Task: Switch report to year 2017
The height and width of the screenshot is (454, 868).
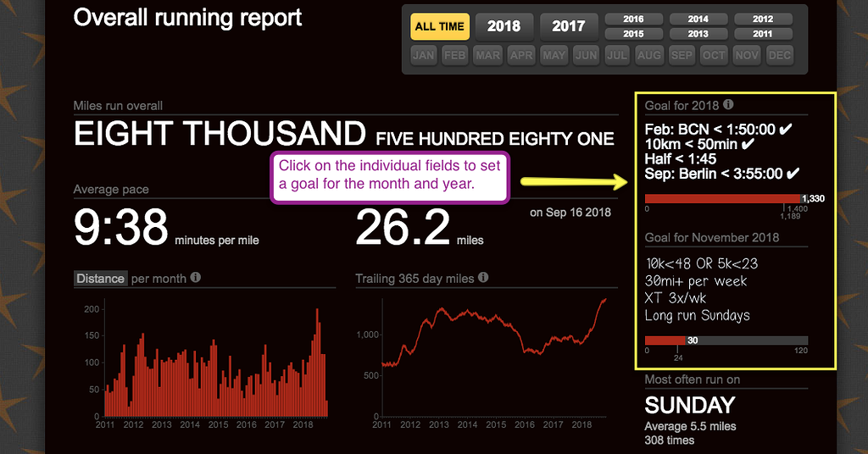Action: click(568, 26)
